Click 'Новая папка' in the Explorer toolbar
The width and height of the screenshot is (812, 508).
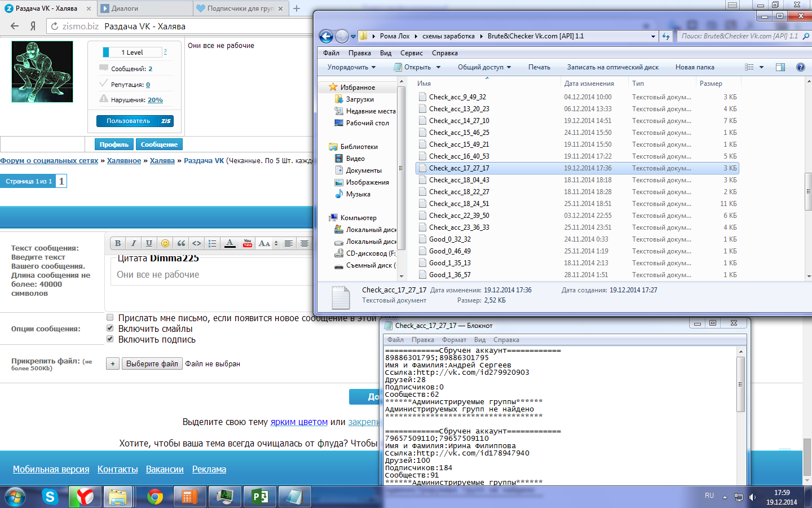point(695,67)
